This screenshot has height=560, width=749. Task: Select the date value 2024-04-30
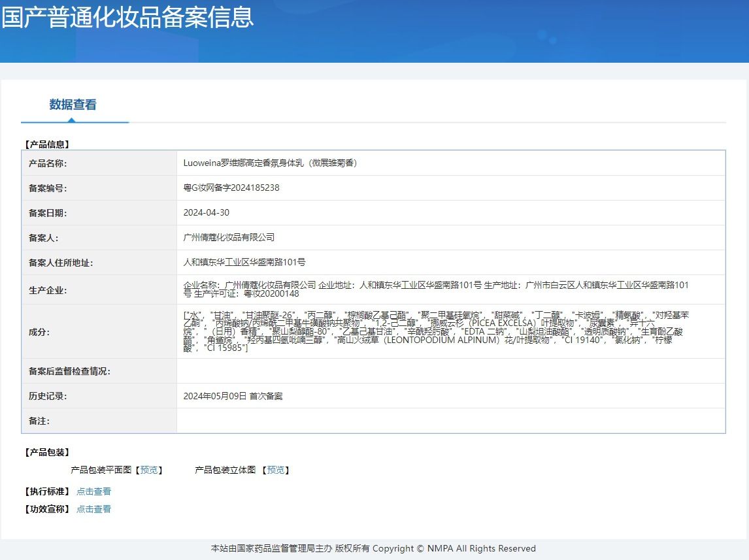(207, 212)
